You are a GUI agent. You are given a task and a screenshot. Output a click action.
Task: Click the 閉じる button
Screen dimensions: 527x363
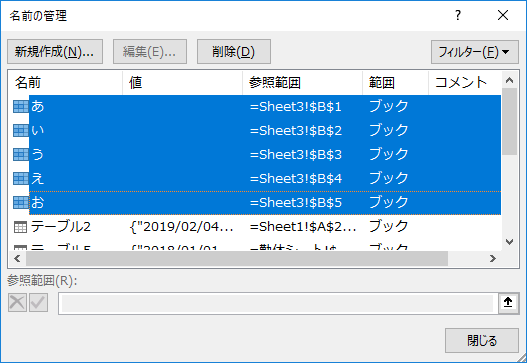[x=482, y=340]
